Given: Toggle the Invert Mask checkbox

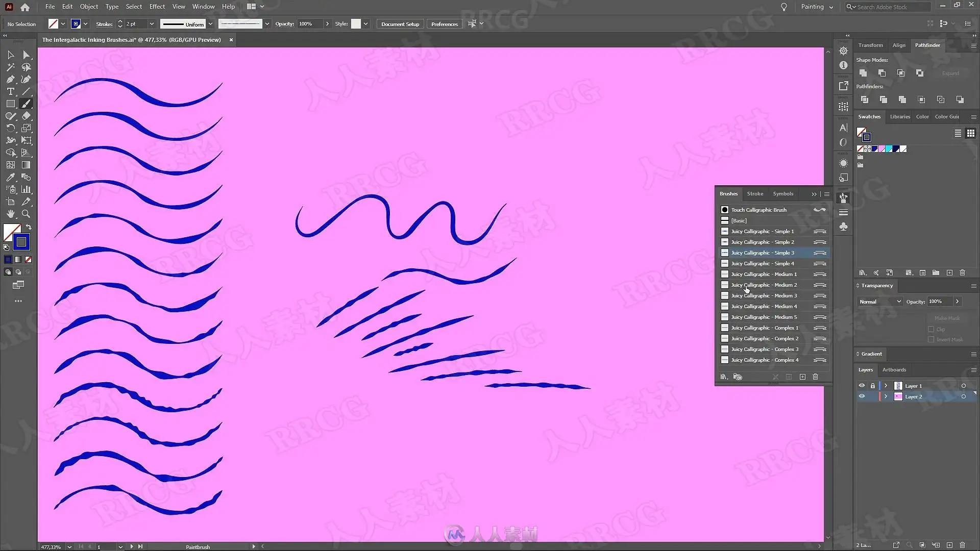Looking at the screenshot, I should click(x=931, y=339).
